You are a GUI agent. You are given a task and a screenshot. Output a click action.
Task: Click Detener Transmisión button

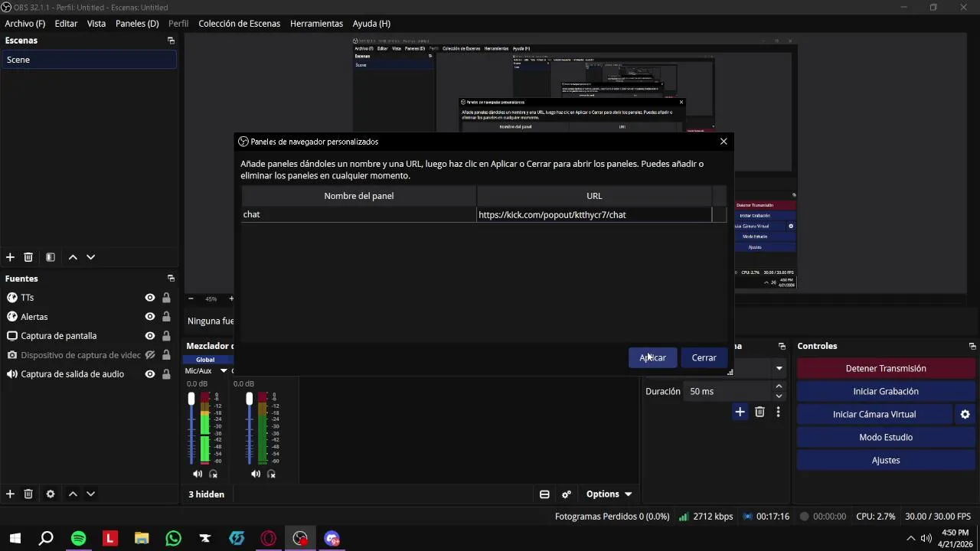[x=886, y=368]
